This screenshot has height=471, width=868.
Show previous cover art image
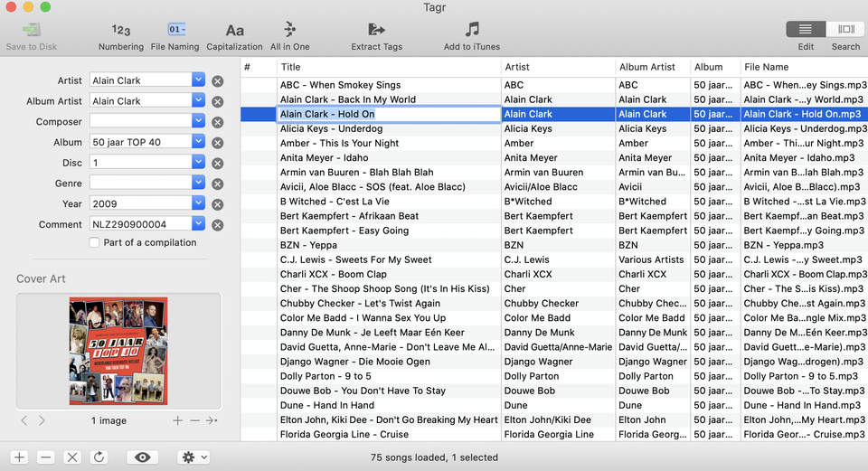[24, 420]
